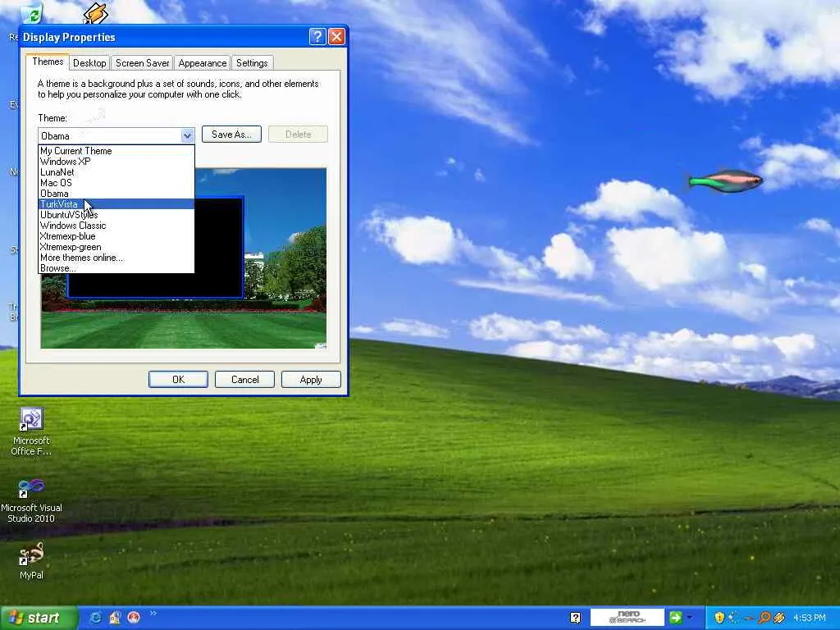Expand the Quick Launch overflow chevron

pos(153,613)
